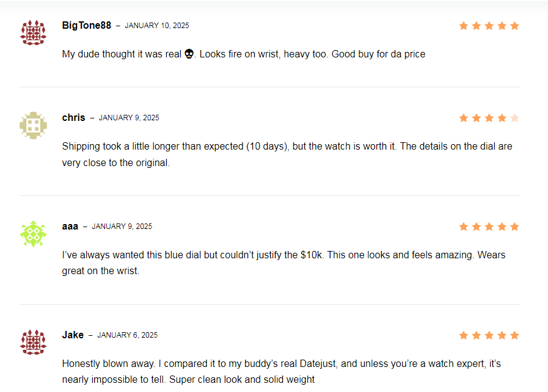The height and width of the screenshot is (392, 548).
Task: Click the January 10, 2025 date
Action: point(157,26)
